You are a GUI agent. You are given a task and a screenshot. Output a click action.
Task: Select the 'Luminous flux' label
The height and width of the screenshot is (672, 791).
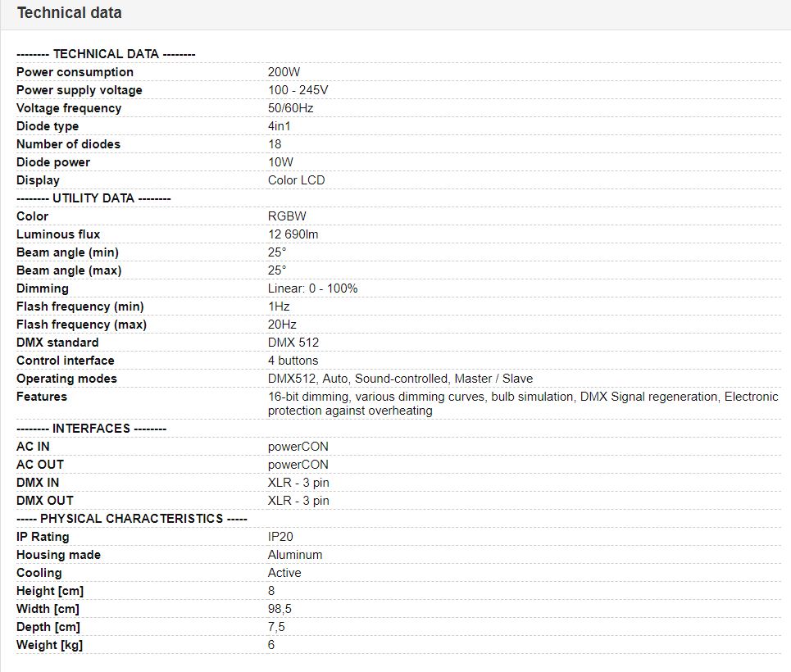tap(58, 234)
